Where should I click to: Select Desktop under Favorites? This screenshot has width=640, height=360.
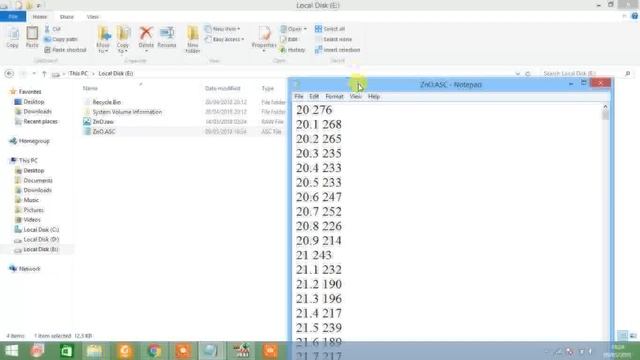coord(33,102)
